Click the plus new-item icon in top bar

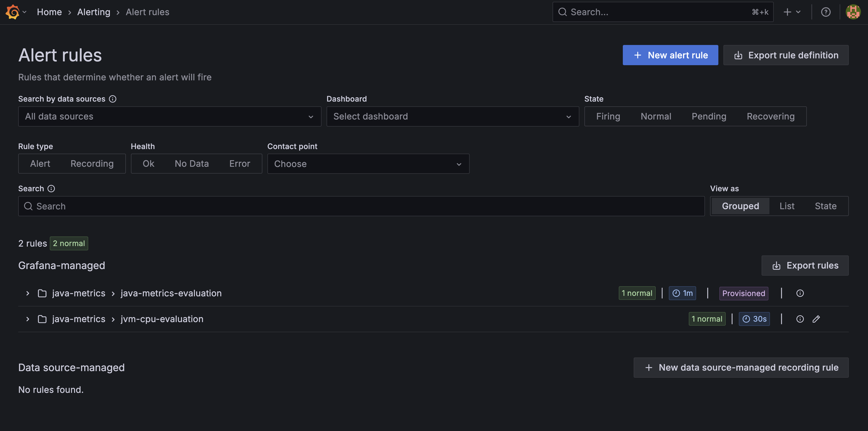[787, 12]
